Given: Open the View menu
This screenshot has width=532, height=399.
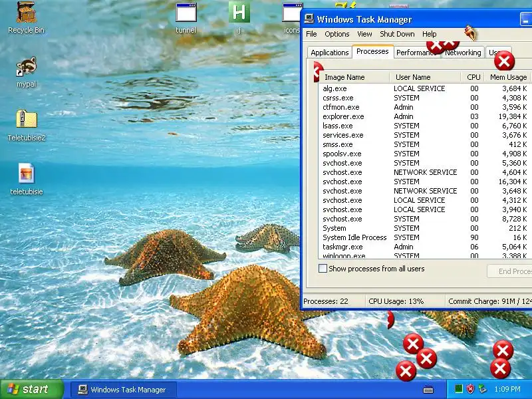Looking at the screenshot, I should click(x=364, y=34).
